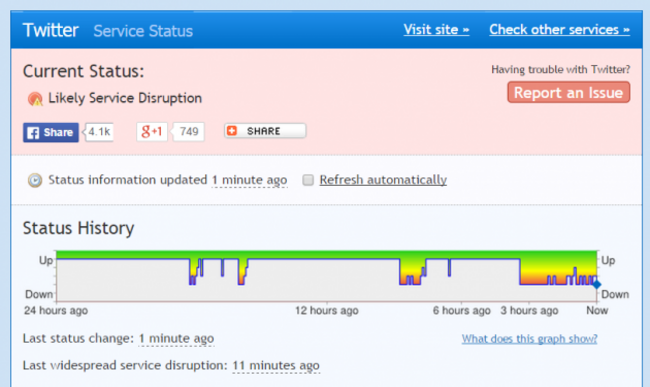The height and width of the screenshot is (387, 650).
Task: Click last status change 1 minute ago
Action: click(176, 339)
